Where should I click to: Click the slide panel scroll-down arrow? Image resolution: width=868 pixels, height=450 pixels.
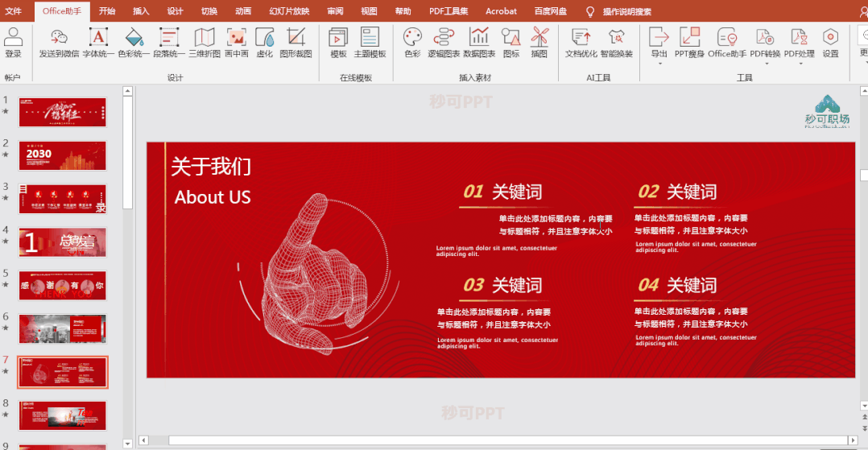point(127,444)
